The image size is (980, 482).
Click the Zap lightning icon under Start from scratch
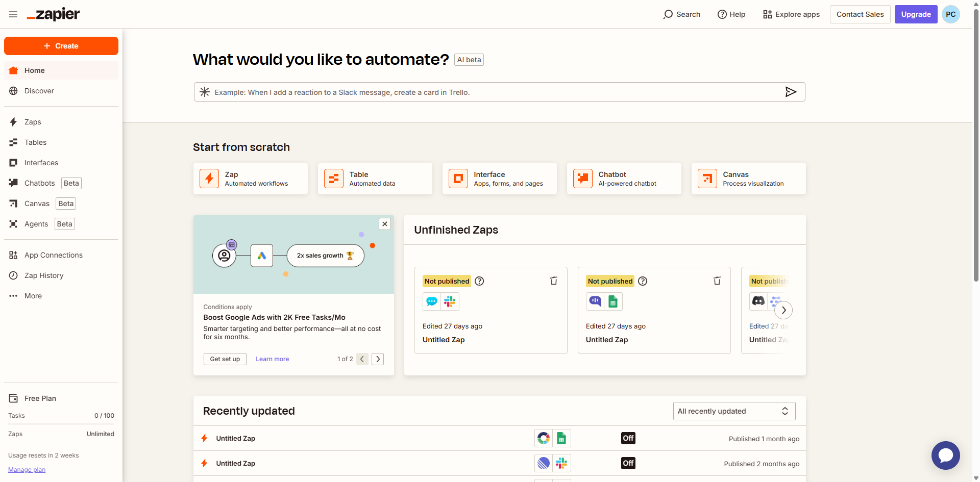(209, 179)
